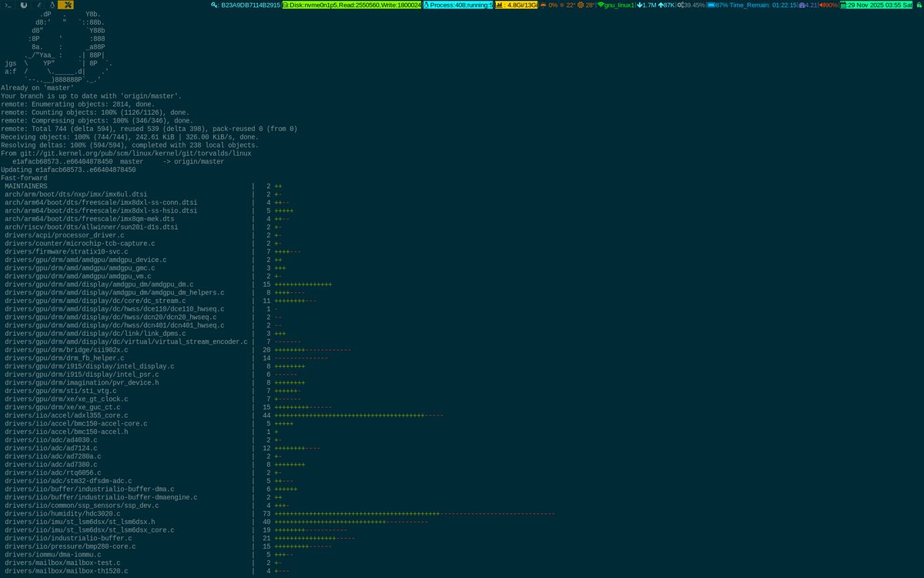Click the 87% battery level bar

(x=710, y=5)
